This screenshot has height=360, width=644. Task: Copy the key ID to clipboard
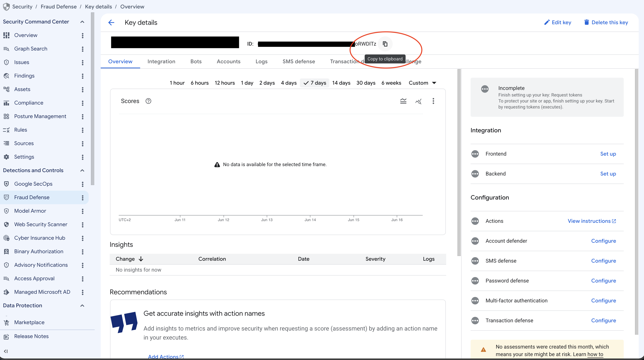385,44
